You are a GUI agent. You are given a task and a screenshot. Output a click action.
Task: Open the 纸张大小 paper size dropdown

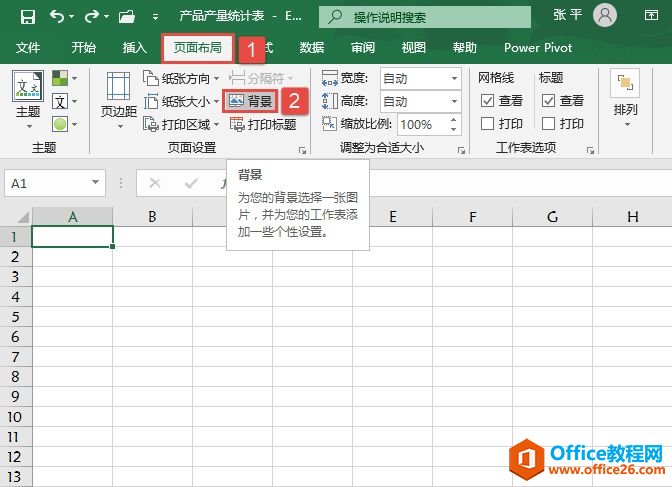coord(181,102)
